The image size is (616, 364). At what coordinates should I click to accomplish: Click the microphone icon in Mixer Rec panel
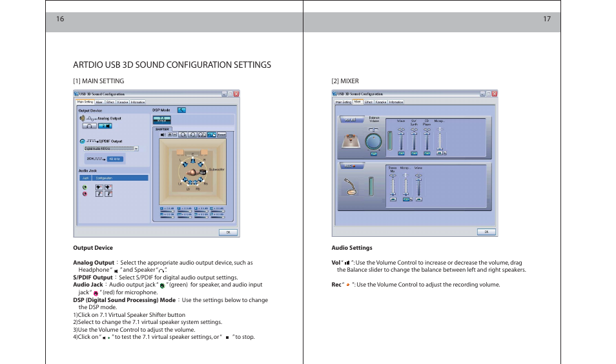coord(351,187)
